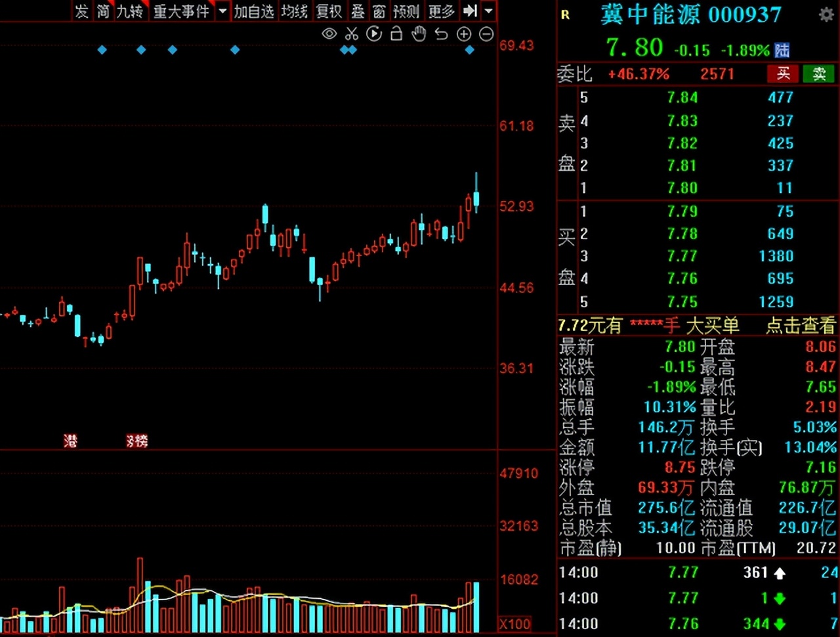The height and width of the screenshot is (637, 840).
Task: Click the stock title 冀中能源 000937
Action: [691, 14]
